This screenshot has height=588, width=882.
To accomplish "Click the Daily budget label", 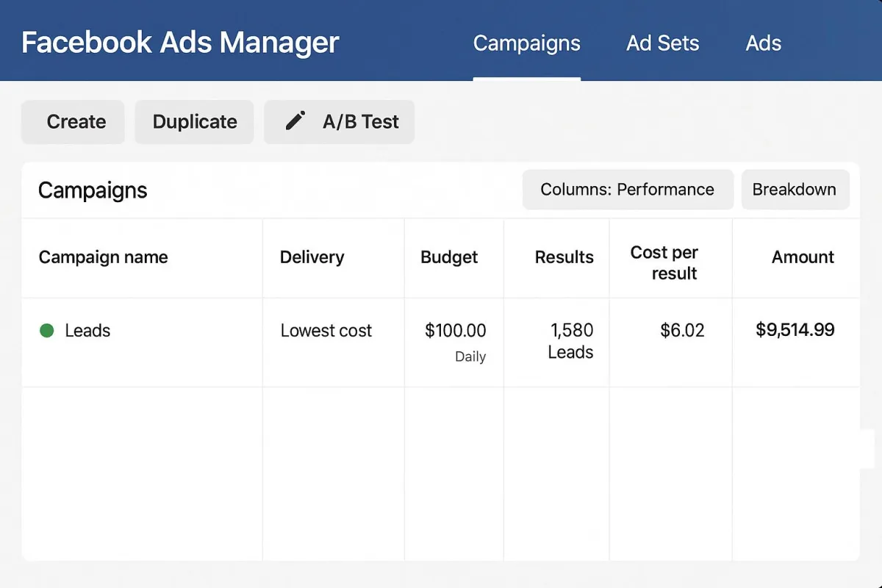I will tap(470, 356).
